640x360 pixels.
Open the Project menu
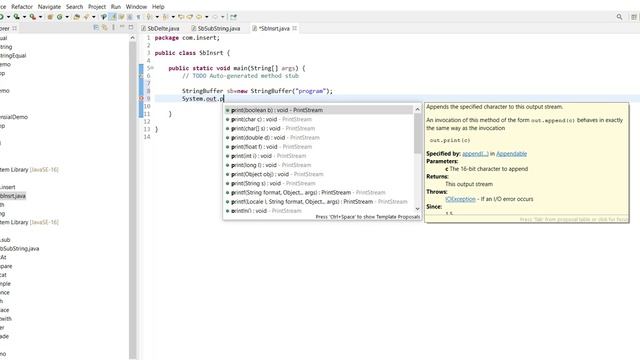pos(97,7)
